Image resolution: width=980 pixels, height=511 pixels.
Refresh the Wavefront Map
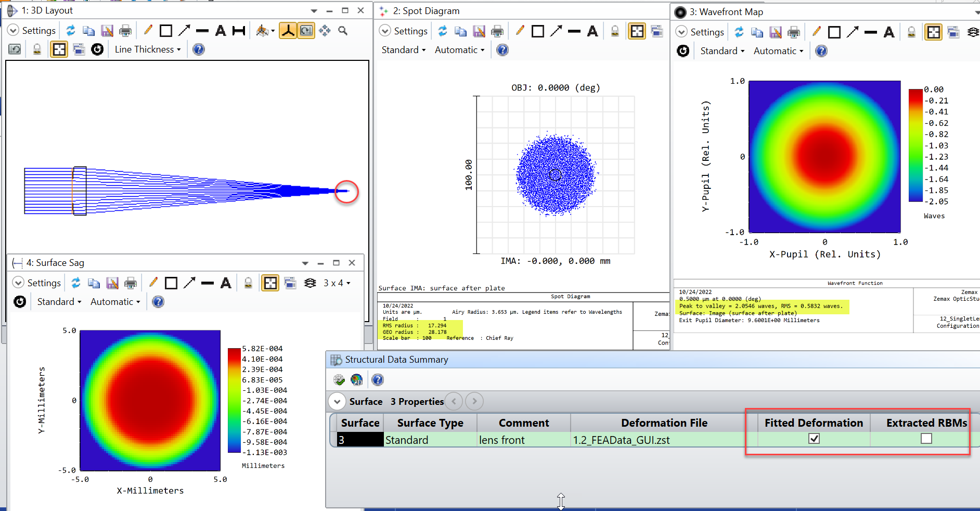point(739,32)
